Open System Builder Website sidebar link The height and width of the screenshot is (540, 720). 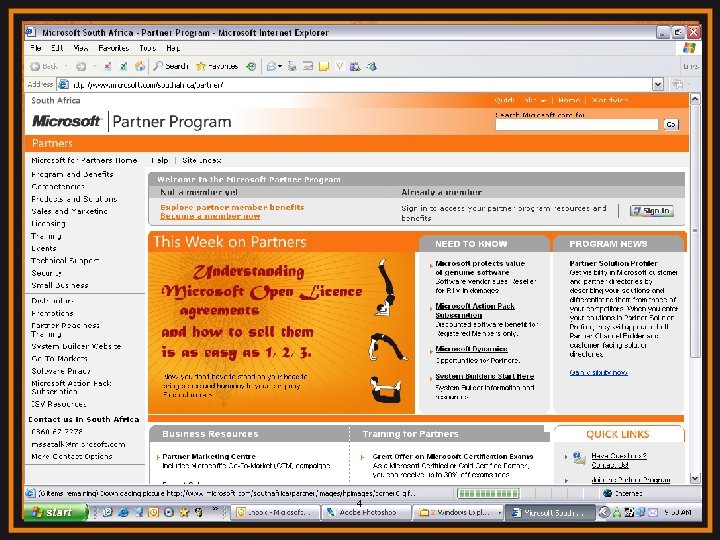tap(76, 346)
